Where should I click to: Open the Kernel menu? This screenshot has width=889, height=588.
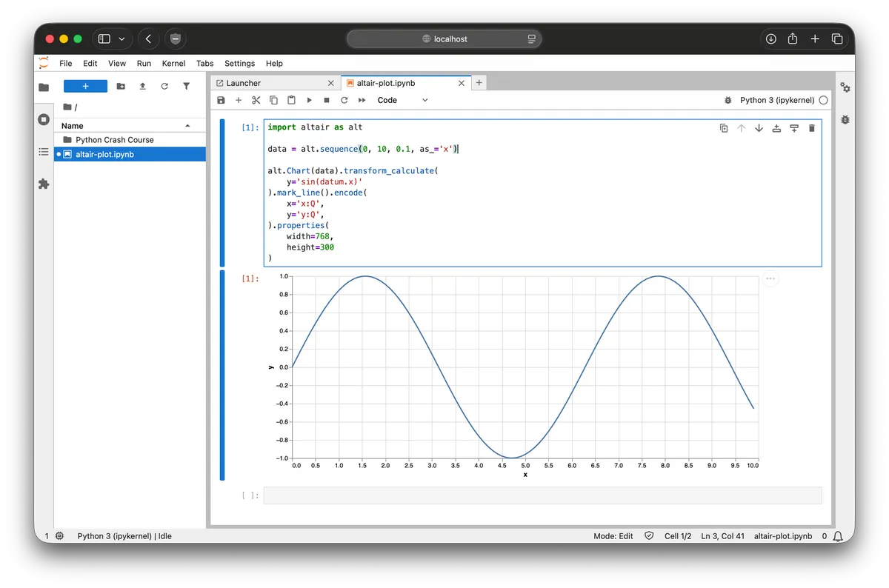pos(174,64)
